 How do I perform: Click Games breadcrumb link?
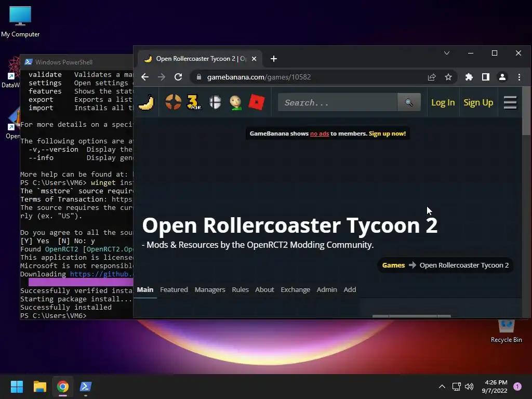[394, 265]
